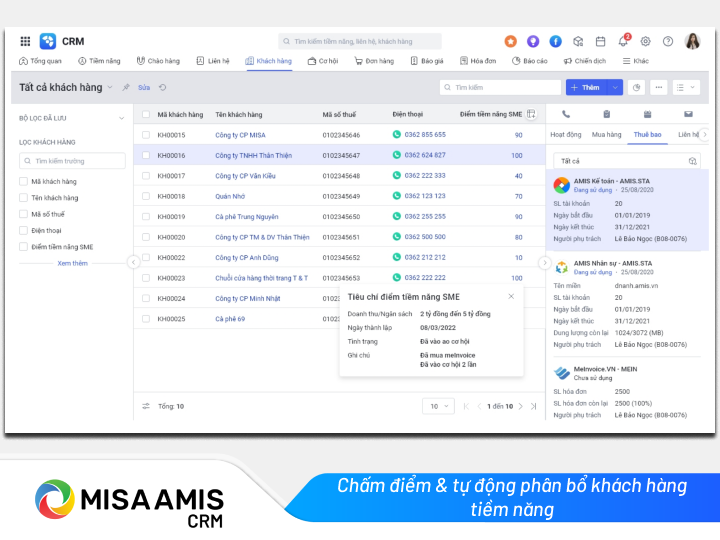Click the filter settings icon beside Tổng
The width and height of the screenshot is (720, 540).
(146, 406)
